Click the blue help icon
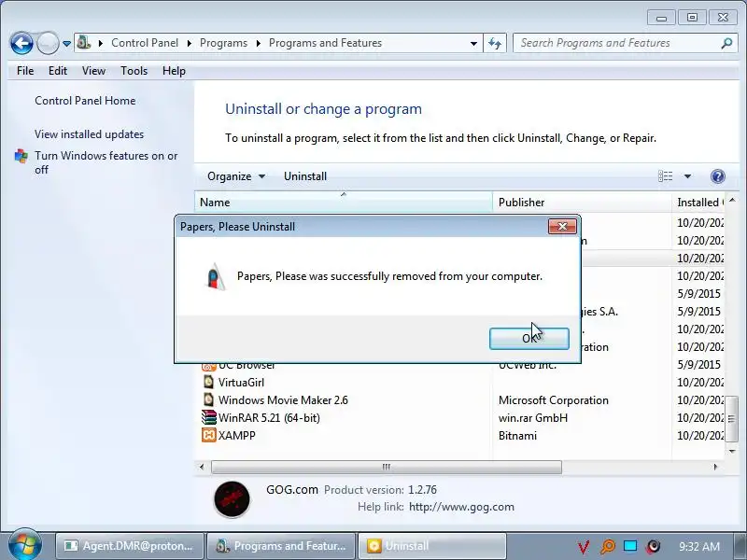747x560 pixels. tap(717, 176)
